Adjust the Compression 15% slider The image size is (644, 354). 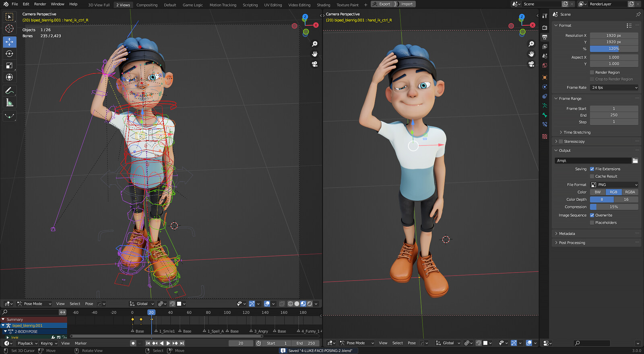pyautogui.click(x=614, y=207)
